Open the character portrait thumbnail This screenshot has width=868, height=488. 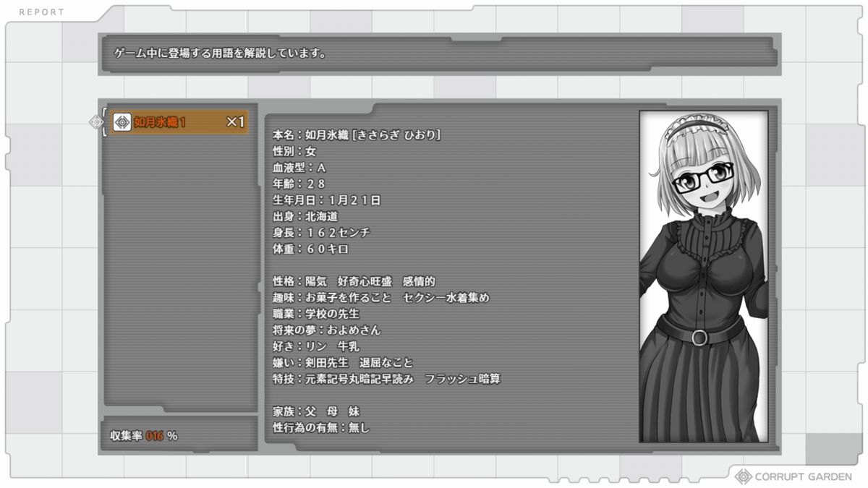pyautogui.click(x=703, y=276)
